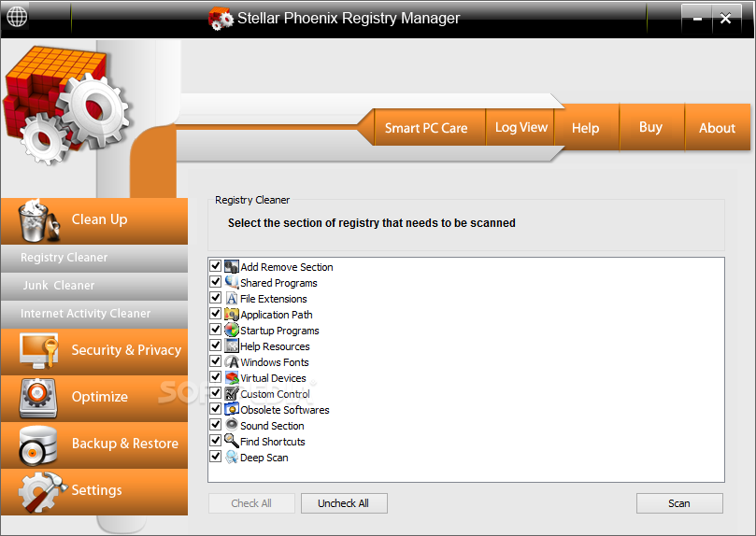Expand the Security & Privacy section label
Viewport: 756px width, 536px height.
tap(126, 350)
